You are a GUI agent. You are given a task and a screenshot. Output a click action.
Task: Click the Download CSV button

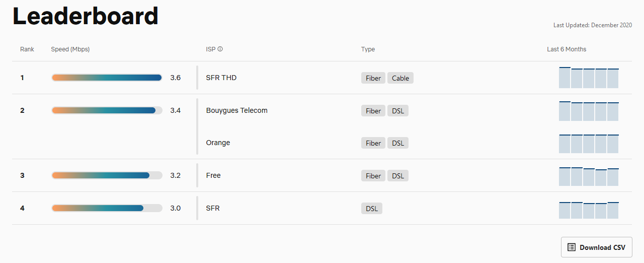click(596, 247)
